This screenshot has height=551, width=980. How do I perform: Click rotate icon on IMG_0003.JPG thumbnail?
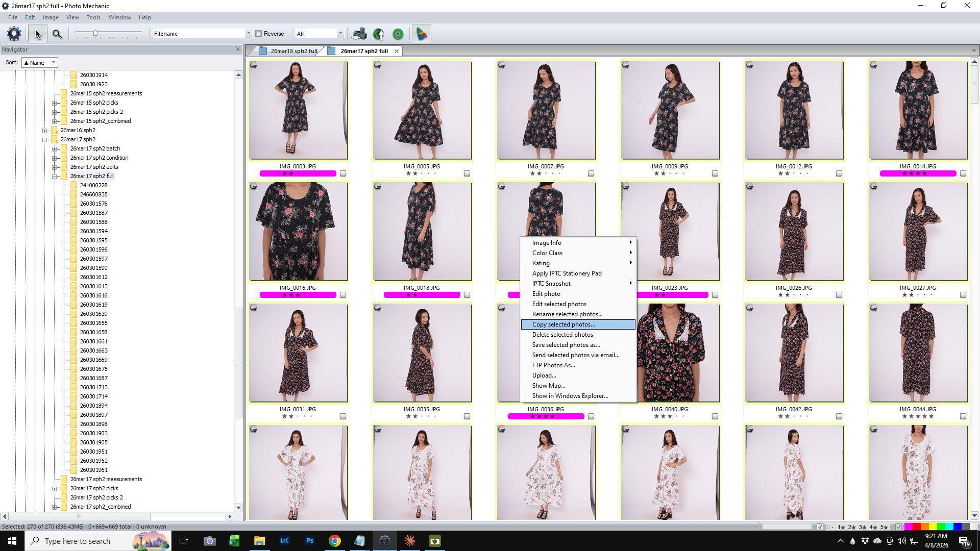[x=254, y=65]
